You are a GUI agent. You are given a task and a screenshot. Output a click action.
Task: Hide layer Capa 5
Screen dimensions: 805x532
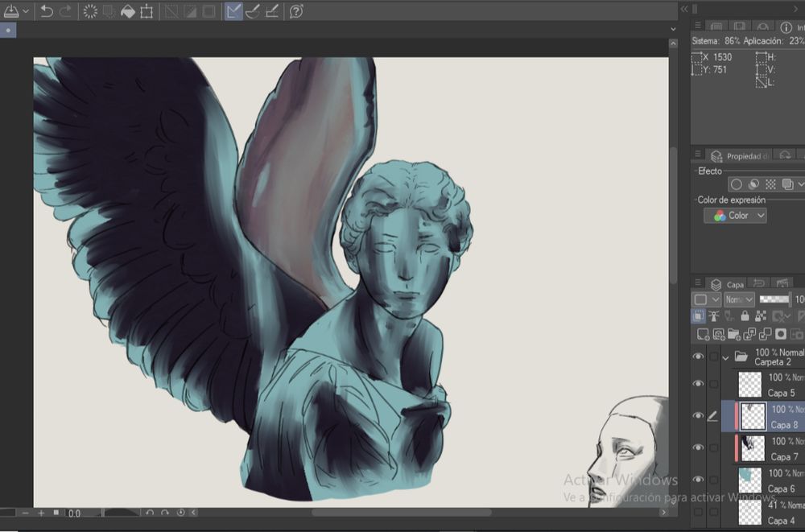698,384
